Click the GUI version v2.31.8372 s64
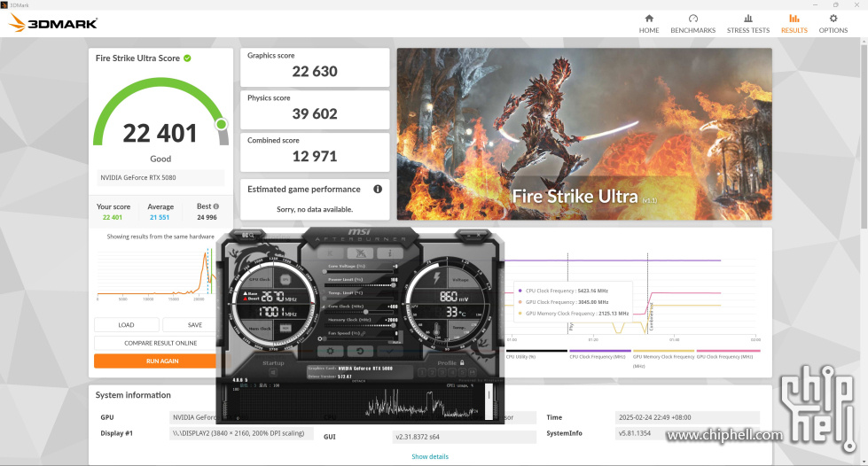Image resolution: width=868 pixels, height=466 pixels. [x=418, y=437]
